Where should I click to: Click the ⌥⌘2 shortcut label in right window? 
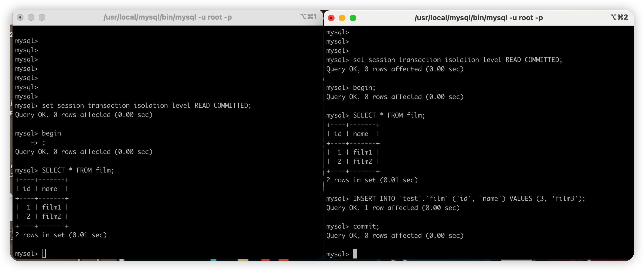pos(619,17)
